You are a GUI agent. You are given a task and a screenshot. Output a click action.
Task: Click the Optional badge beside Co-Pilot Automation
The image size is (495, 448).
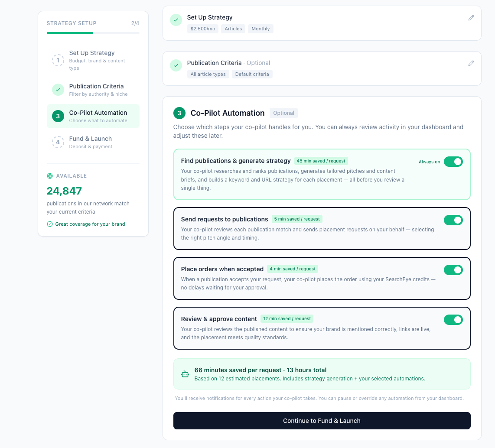point(283,113)
